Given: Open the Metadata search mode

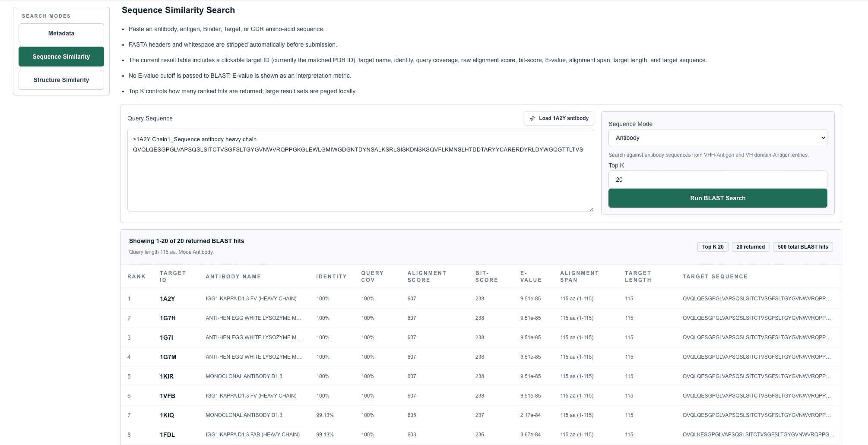Looking at the screenshot, I should [61, 33].
